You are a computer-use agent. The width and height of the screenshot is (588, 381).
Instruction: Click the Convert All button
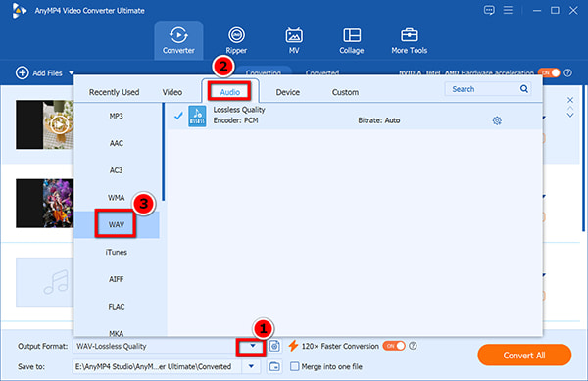click(524, 356)
